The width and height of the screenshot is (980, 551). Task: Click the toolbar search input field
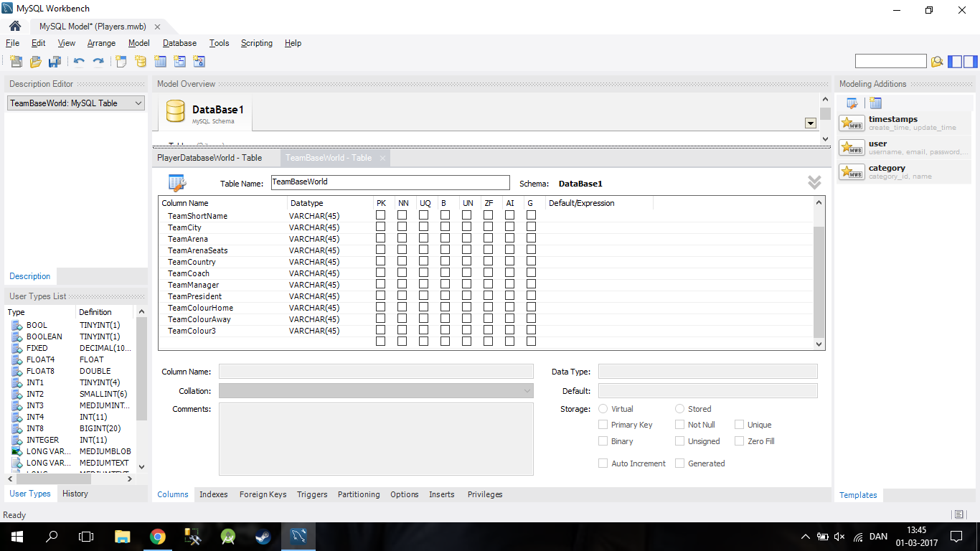click(x=891, y=62)
